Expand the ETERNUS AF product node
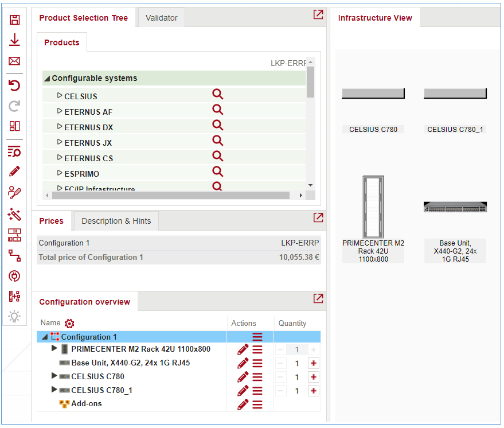Screen dimensions: 504x428 click(60, 111)
